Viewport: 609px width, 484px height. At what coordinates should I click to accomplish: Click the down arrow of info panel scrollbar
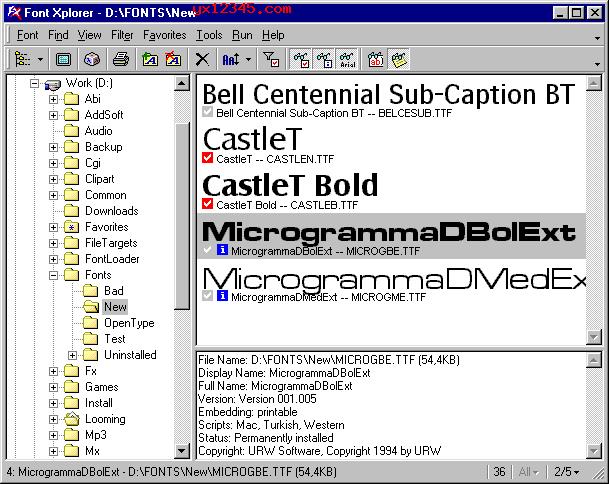(x=594, y=451)
